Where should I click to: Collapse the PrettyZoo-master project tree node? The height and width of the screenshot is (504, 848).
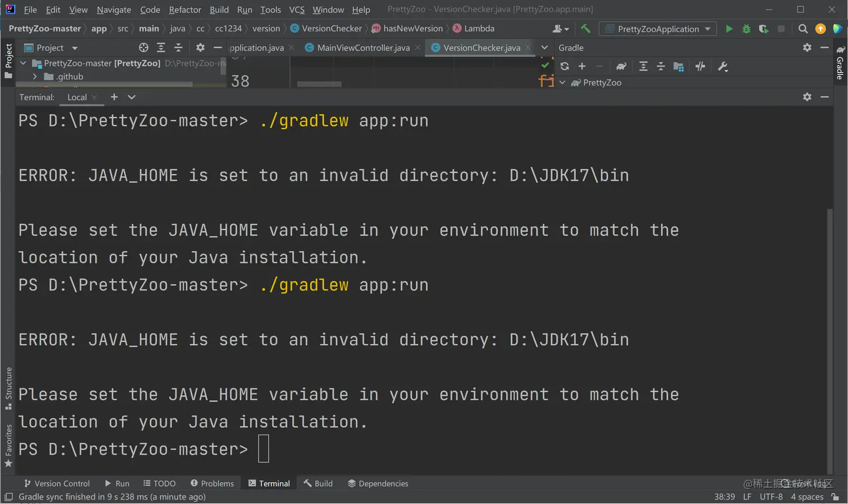(23, 63)
